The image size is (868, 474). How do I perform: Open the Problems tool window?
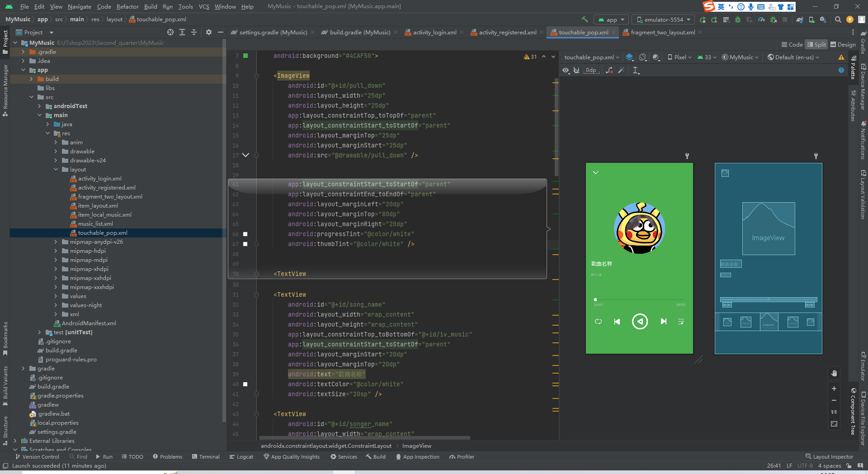point(167,457)
